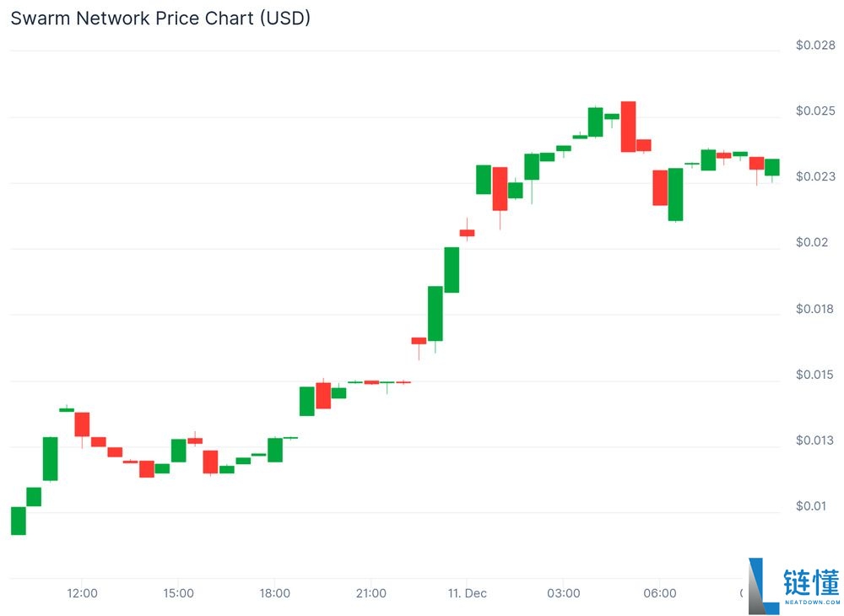Click the 03:00 time axis label

point(564,593)
